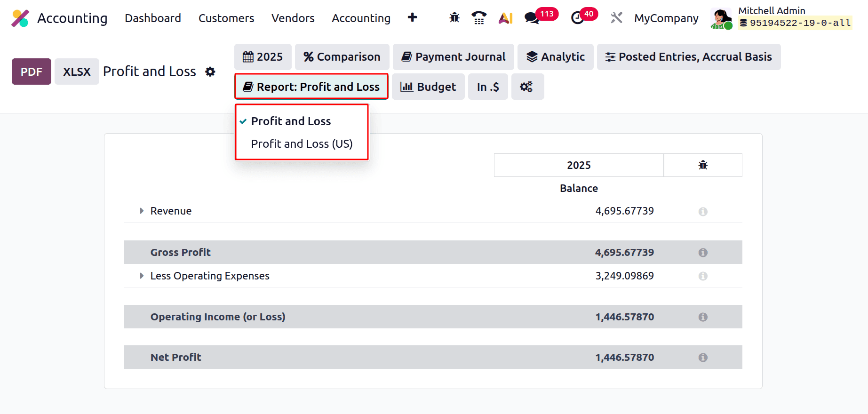868x414 pixels.
Task: Open Posted Entries, Accrual Basis options dropdown
Action: (689, 57)
